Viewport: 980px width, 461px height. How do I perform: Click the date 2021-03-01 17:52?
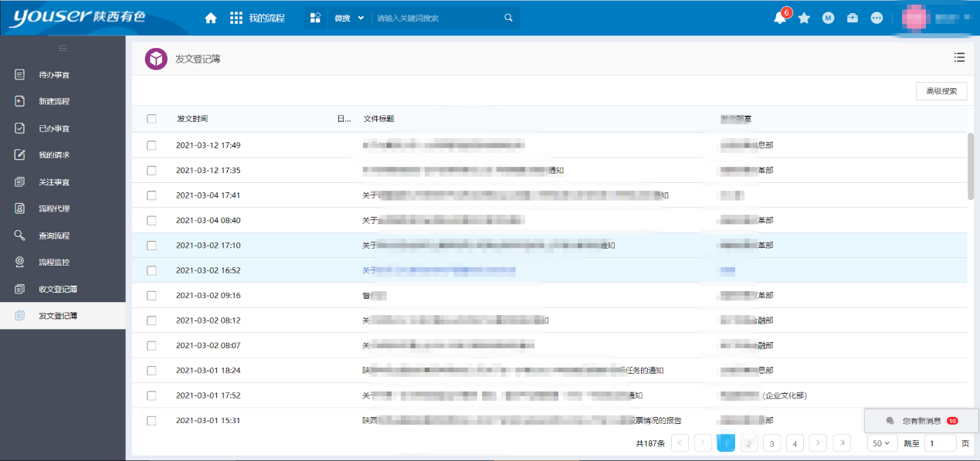tap(209, 395)
